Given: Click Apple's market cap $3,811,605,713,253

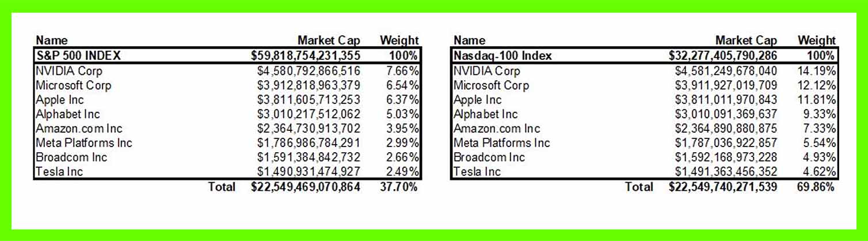Looking at the screenshot, I should (x=309, y=100).
